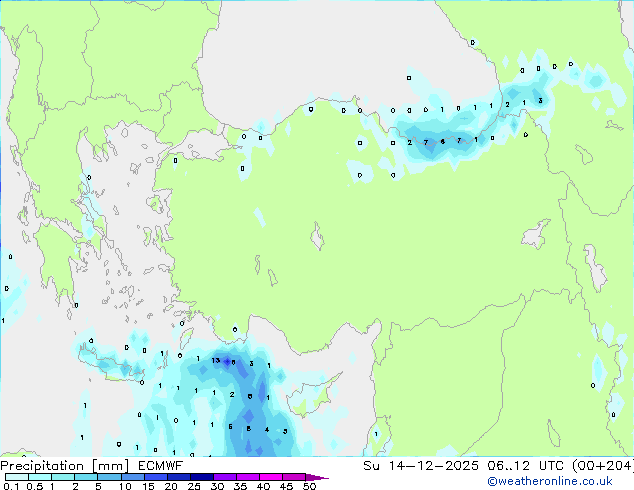Click the 0.1–0.5 mm legend color swatch
Screen dimensions: 634x490
(x=17, y=477)
